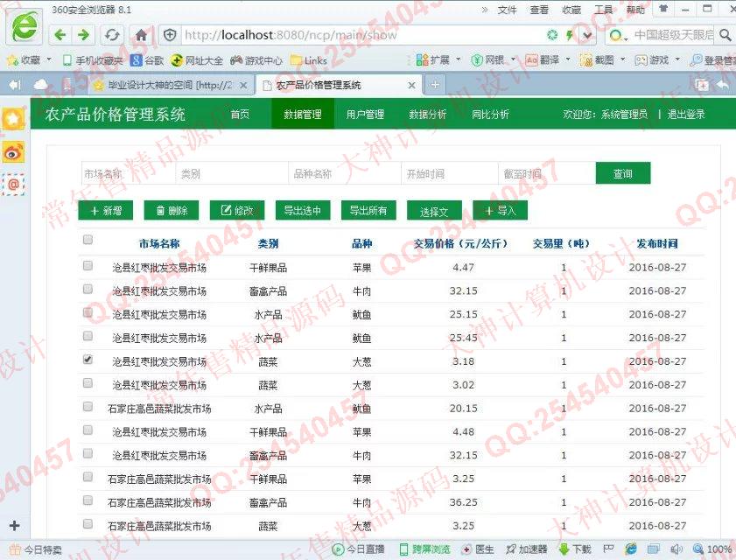
Task: Click the 导出选中 export button
Action: 303,210
